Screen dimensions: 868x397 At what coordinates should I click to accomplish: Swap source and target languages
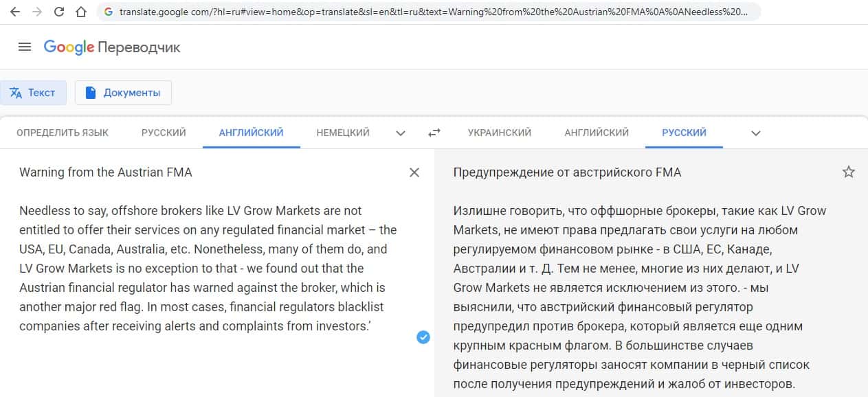tap(434, 133)
